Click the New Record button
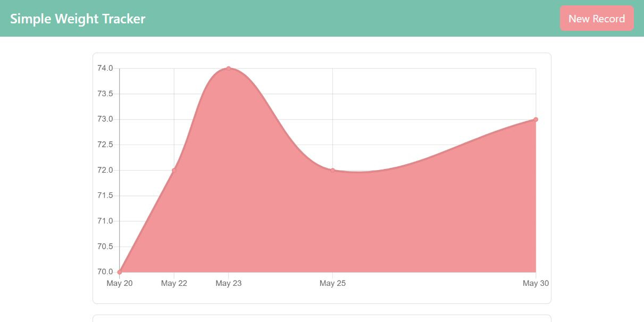This screenshot has height=322, width=644. [597, 18]
